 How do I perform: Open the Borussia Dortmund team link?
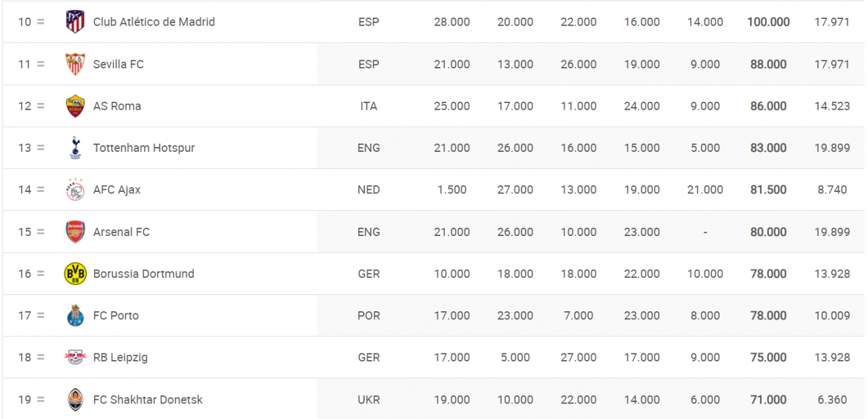click(144, 274)
